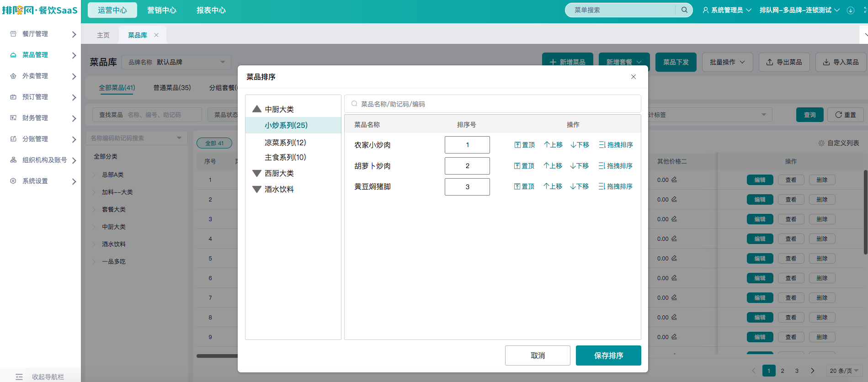Expand the 酒水饮料 category in dialog

257,189
